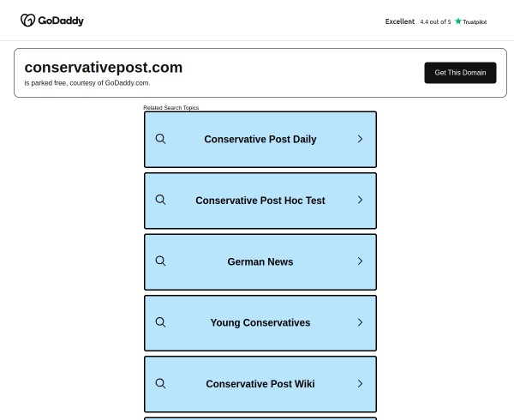
Task: Open the Conservative Post Wiki topic
Action: (x=260, y=384)
